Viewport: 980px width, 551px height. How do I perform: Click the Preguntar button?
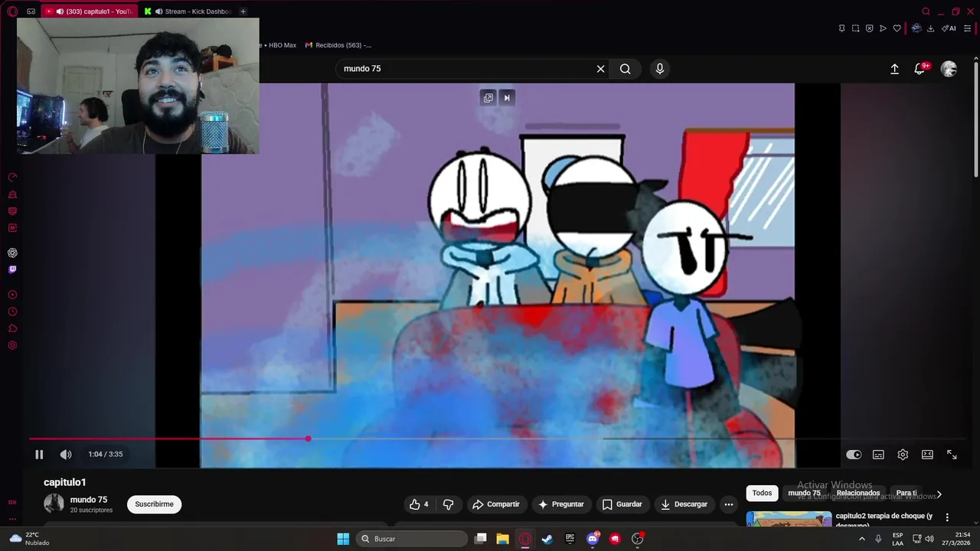click(561, 504)
